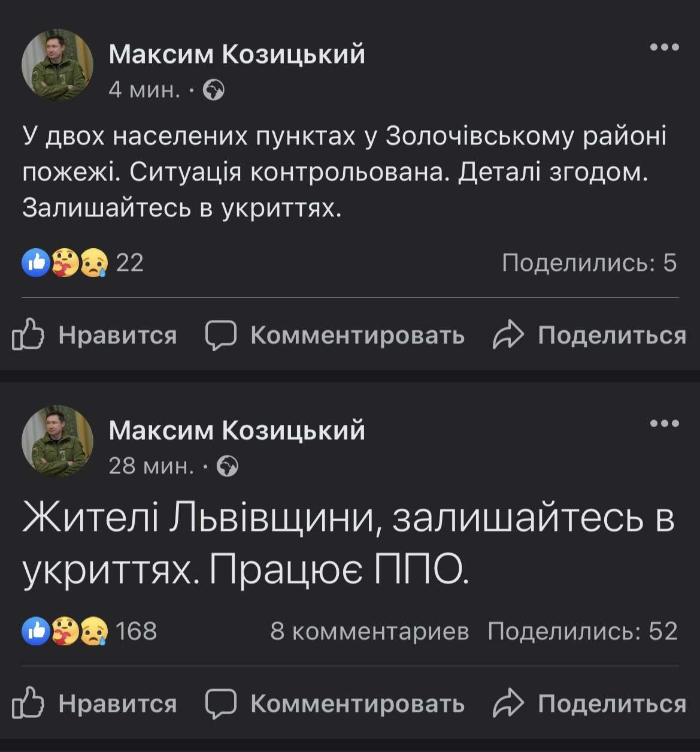Click the thumbs-up reaction icon on top post

pos(36,261)
